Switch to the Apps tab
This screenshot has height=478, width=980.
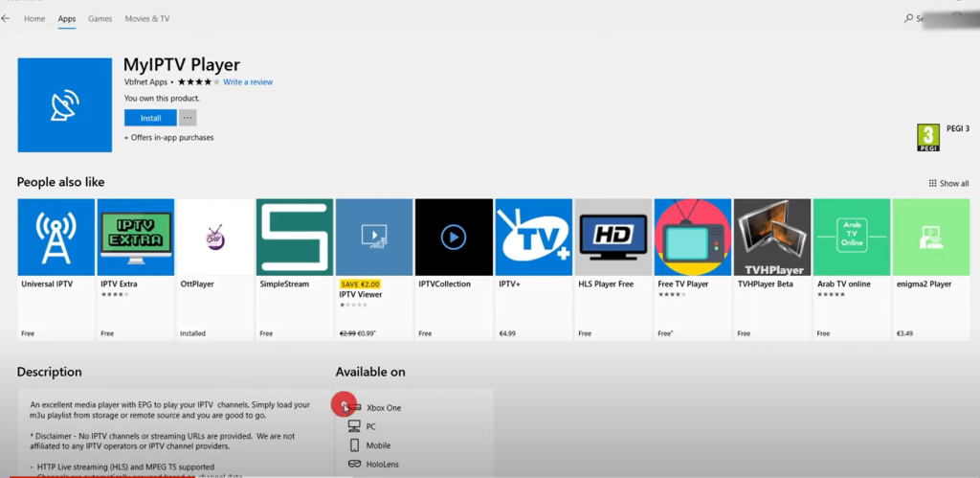67,19
